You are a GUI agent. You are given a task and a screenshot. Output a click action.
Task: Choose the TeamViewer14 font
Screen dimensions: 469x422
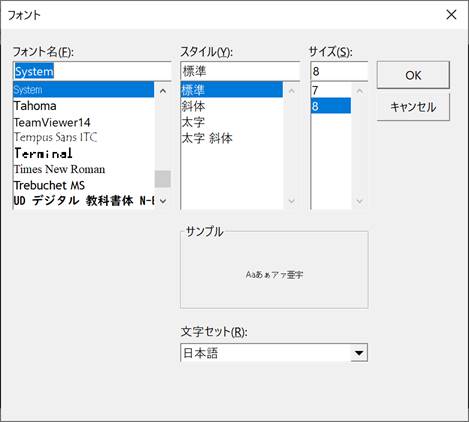(84, 122)
